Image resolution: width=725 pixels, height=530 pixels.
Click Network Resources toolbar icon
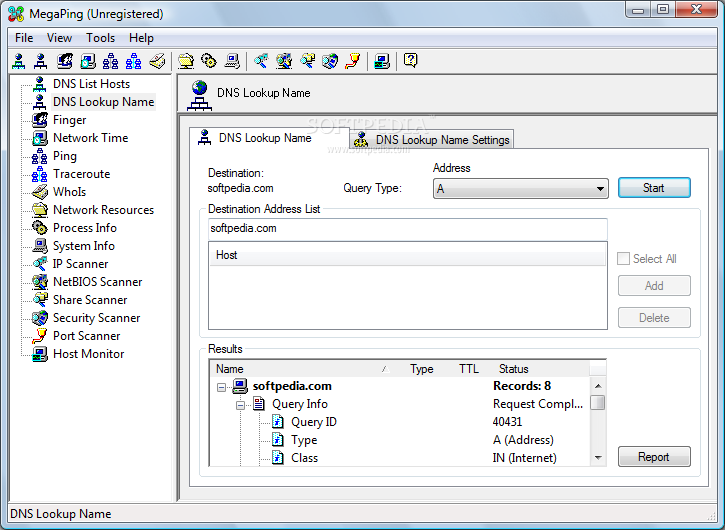coord(186,61)
